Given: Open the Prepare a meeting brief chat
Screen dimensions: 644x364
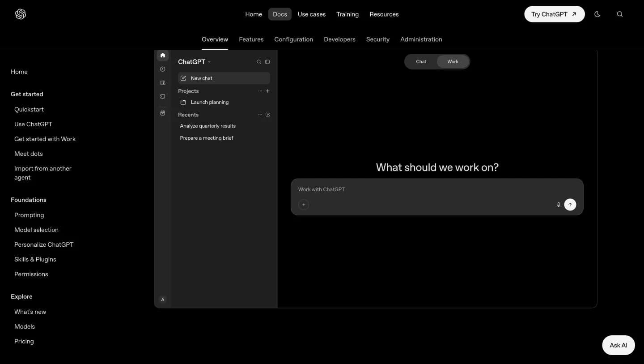Looking at the screenshot, I should pyautogui.click(x=207, y=138).
